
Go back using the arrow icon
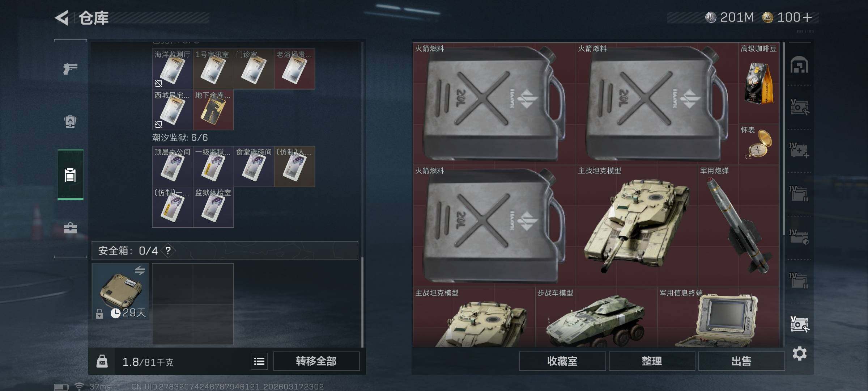tap(62, 18)
